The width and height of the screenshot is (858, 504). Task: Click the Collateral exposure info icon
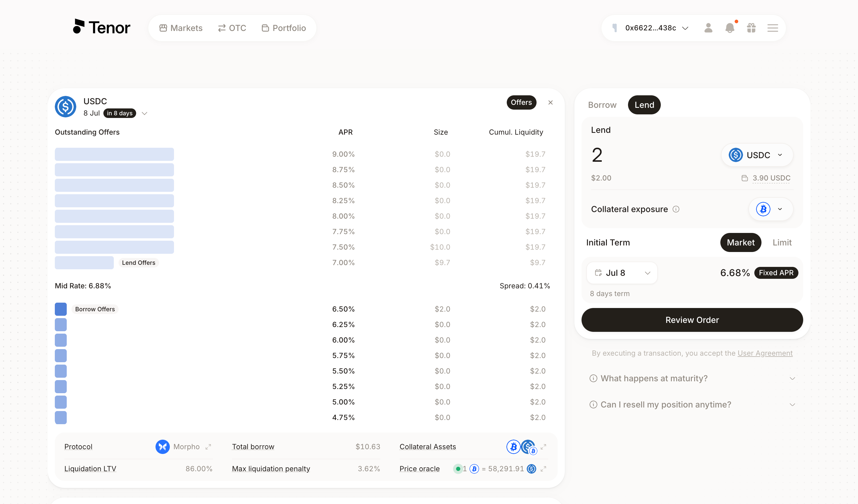tap(676, 209)
